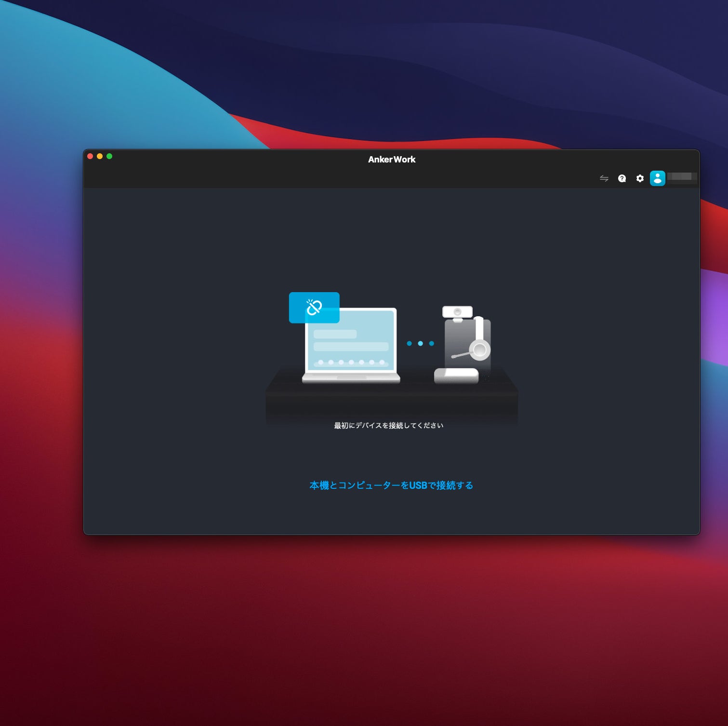
Task: Click the broken link disconnected icon
Action: point(314,307)
